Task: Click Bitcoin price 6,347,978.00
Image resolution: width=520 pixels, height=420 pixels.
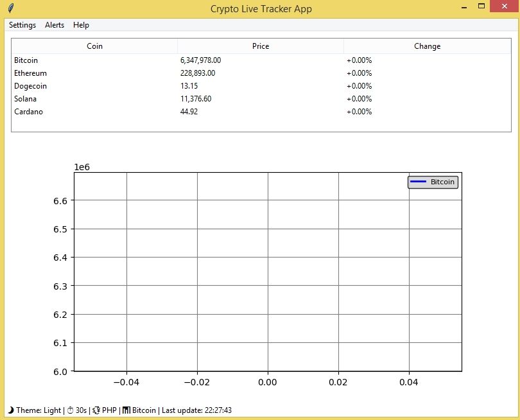Action: coord(201,60)
